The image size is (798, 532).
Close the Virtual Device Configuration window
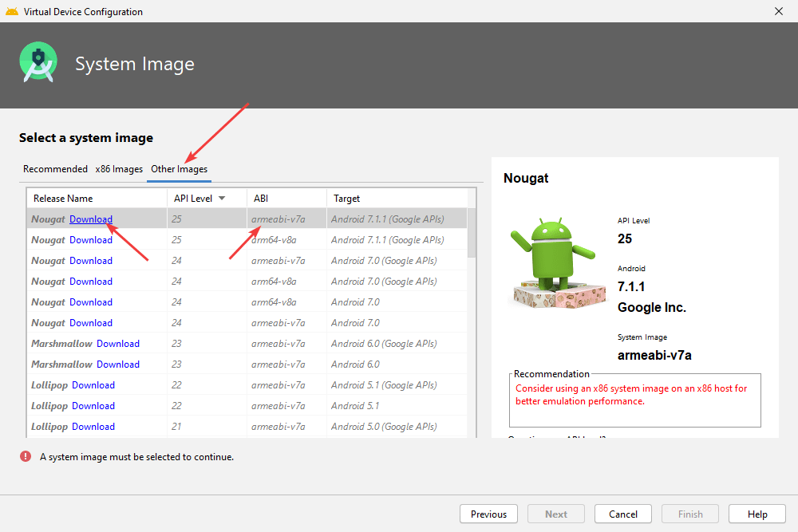778,11
